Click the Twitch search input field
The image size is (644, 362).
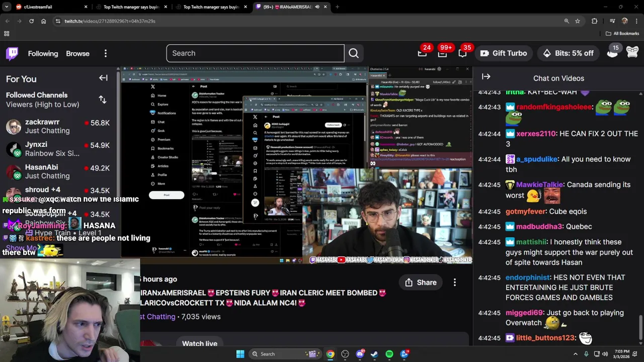[x=255, y=53]
